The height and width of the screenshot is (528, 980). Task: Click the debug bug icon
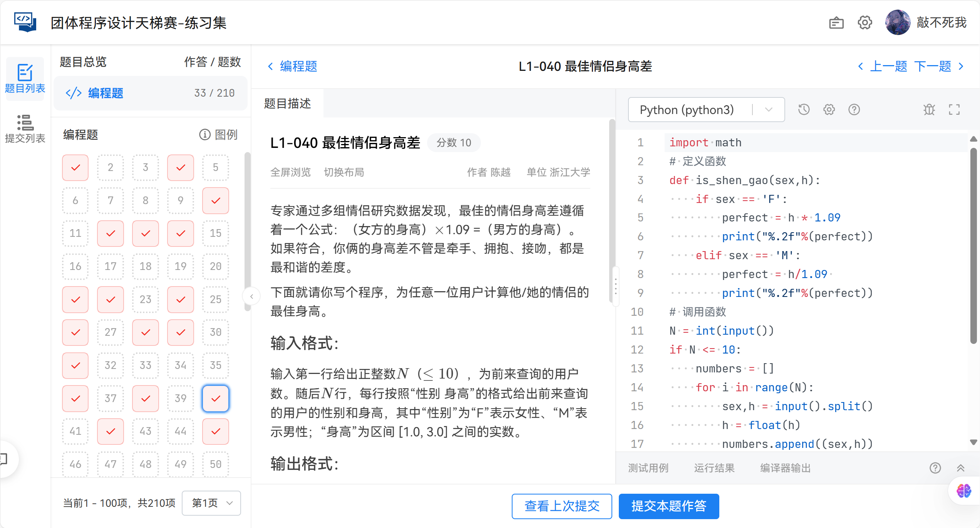point(929,110)
